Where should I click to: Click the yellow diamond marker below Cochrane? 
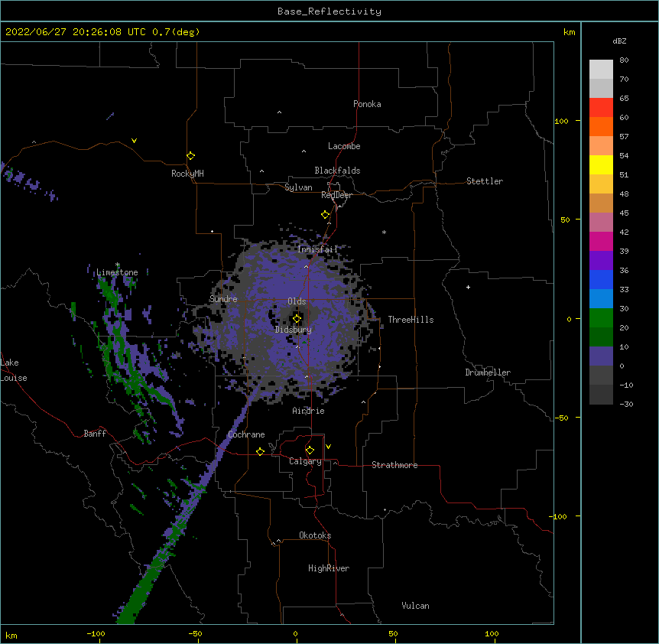(260, 451)
